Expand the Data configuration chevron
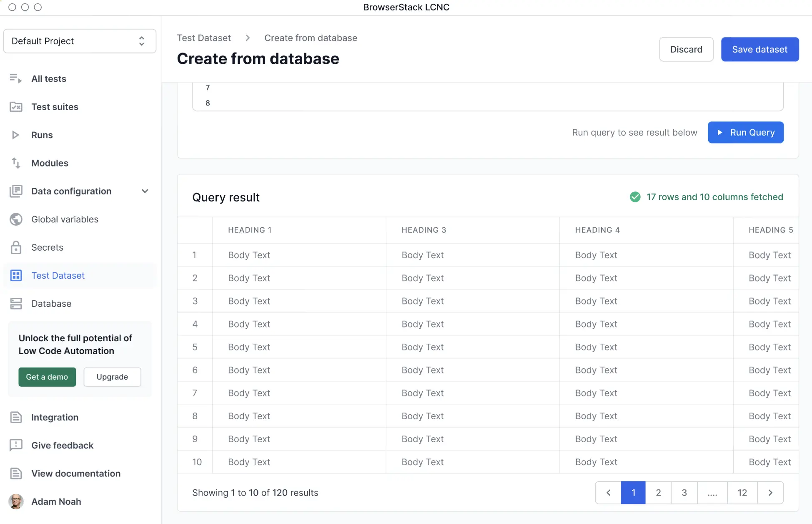The image size is (812, 524). (x=145, y=191)
